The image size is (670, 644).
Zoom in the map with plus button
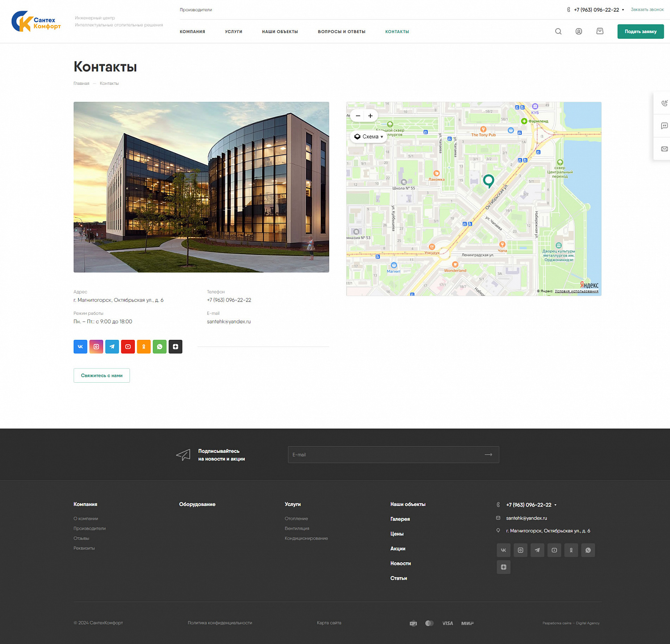370,116
